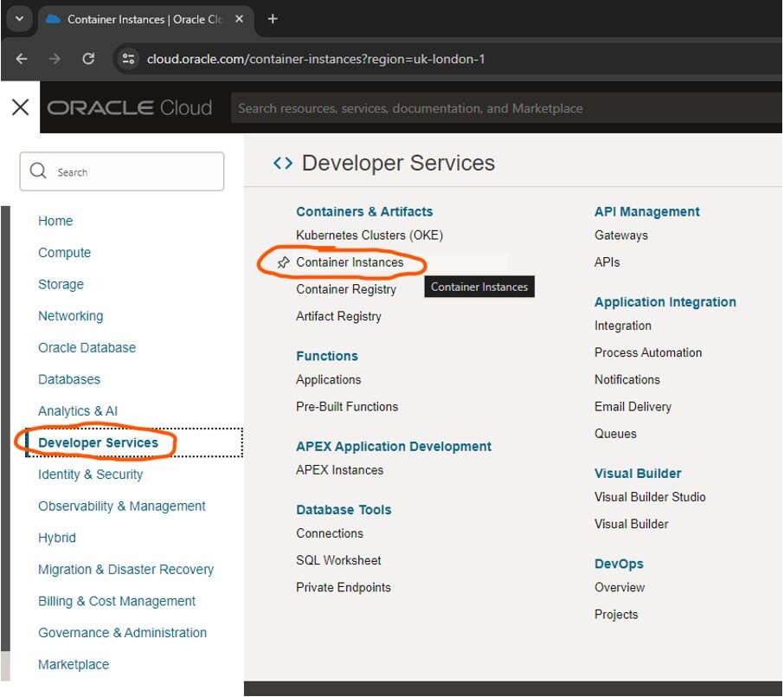This screenshot has height=697, width=784.
Task: Close the navigation menu with the X icon
Action: click(x=19, y=106)
